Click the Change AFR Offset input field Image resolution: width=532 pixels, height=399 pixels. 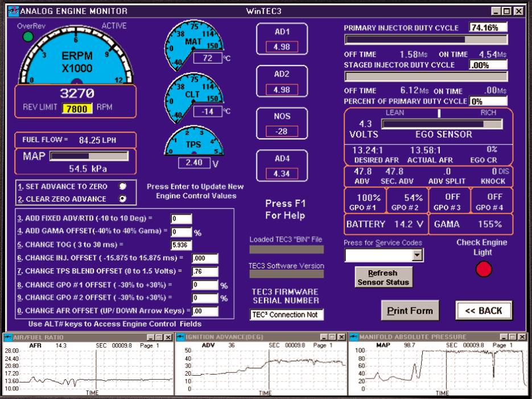[205, 311]
